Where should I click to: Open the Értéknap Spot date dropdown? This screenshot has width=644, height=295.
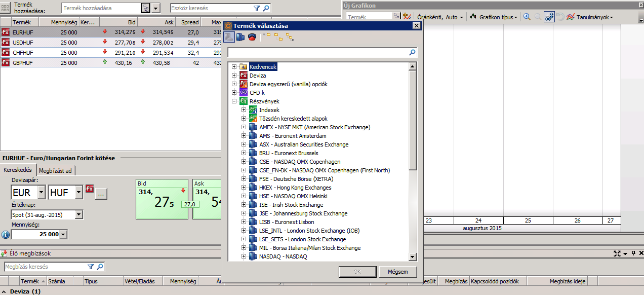[x=78, y=215]
